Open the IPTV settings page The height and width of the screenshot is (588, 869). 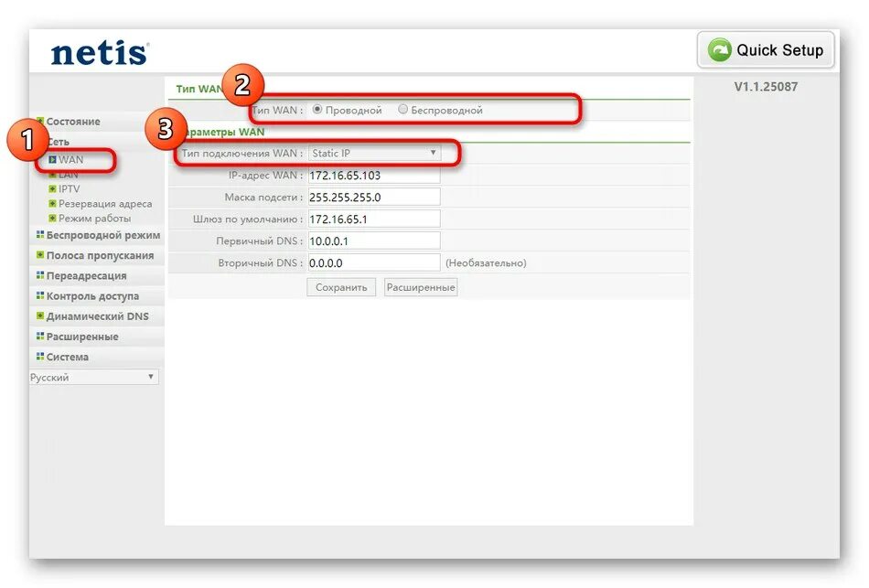(69, 189)
